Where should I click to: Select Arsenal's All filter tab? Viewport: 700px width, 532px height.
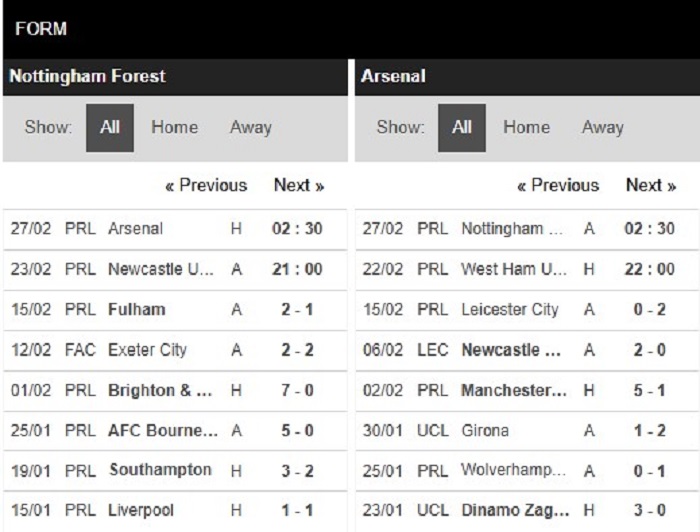462,128
